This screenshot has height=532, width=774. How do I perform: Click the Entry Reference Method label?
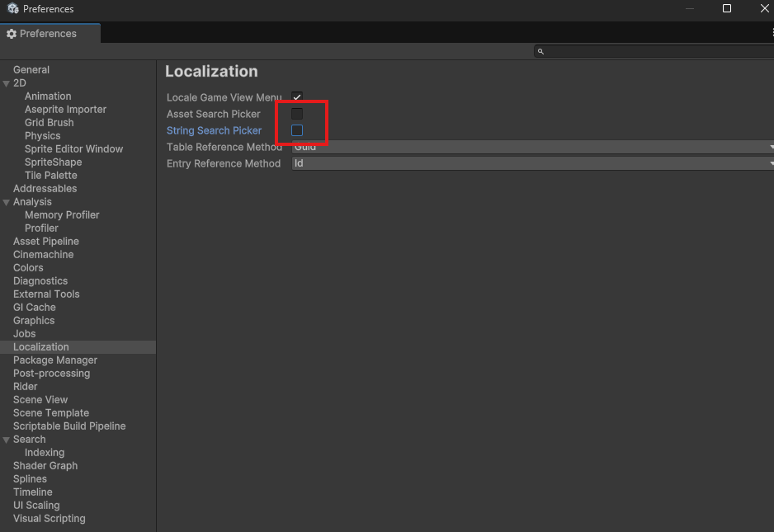tap(224, 164)
